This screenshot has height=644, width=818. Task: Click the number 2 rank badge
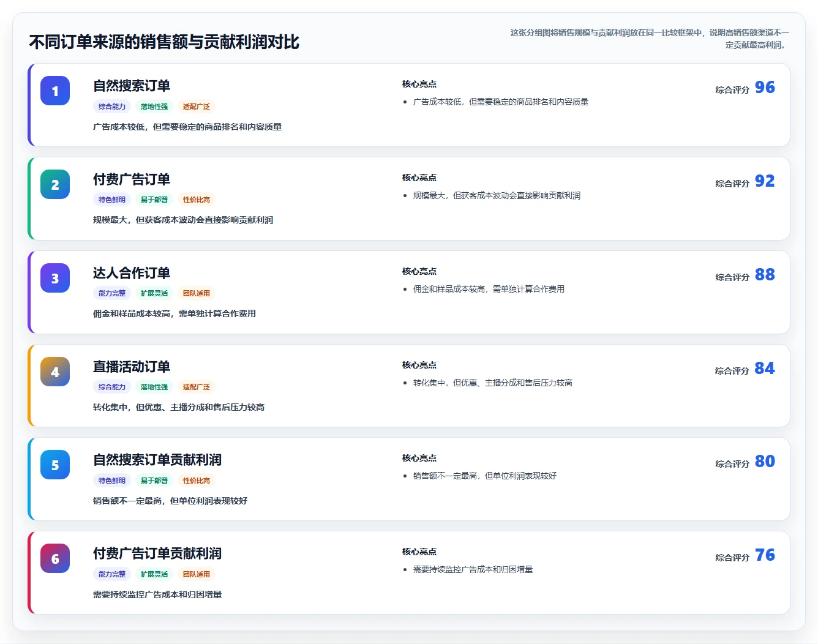(55, 185)
